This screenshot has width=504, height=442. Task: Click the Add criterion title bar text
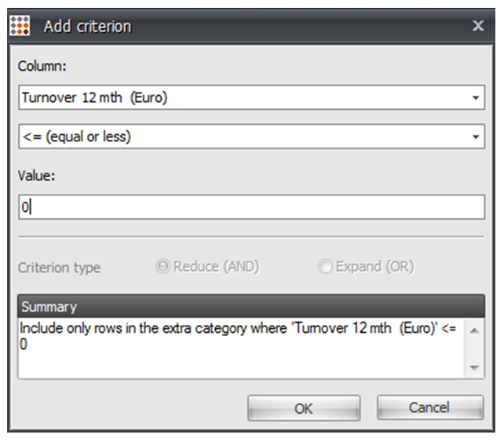[x=87, y=27]
